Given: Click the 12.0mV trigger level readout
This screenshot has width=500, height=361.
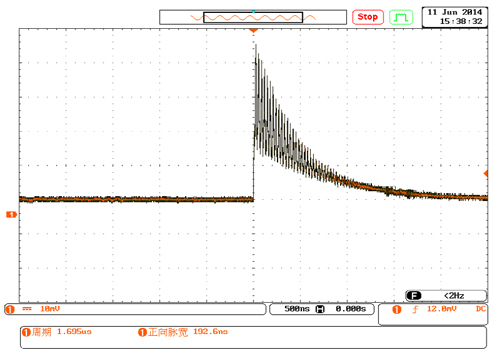Looking at the screenshot, I should click(x=442, y=309).
